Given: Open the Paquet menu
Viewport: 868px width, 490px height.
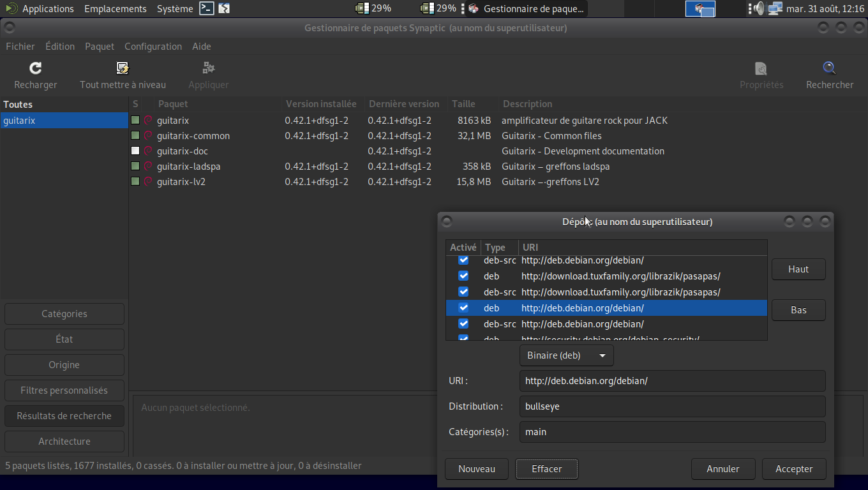Looking at the screenshot, I should (x=100, y=47).
